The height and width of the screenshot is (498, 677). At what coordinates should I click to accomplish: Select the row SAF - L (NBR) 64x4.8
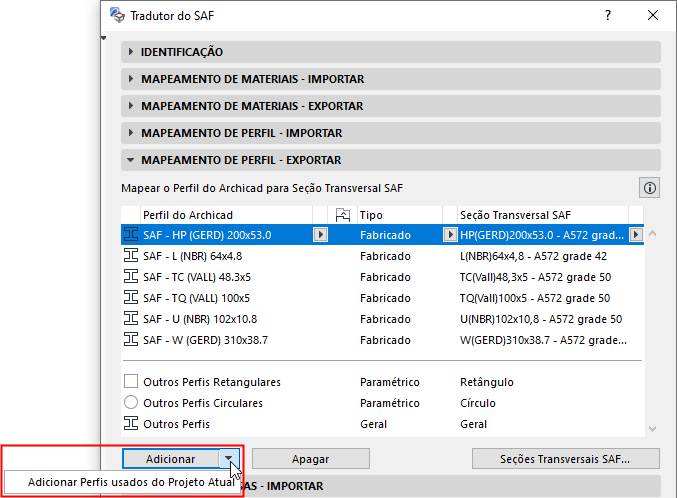(383, 256)
